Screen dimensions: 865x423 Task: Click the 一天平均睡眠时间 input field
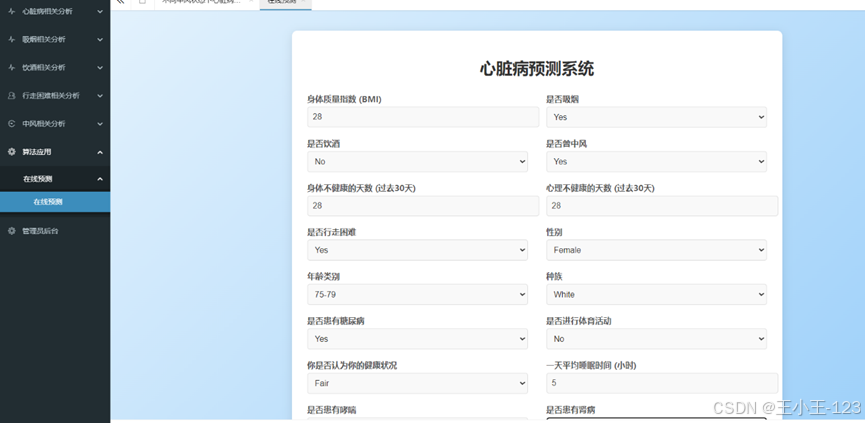[x=662, y=383]
